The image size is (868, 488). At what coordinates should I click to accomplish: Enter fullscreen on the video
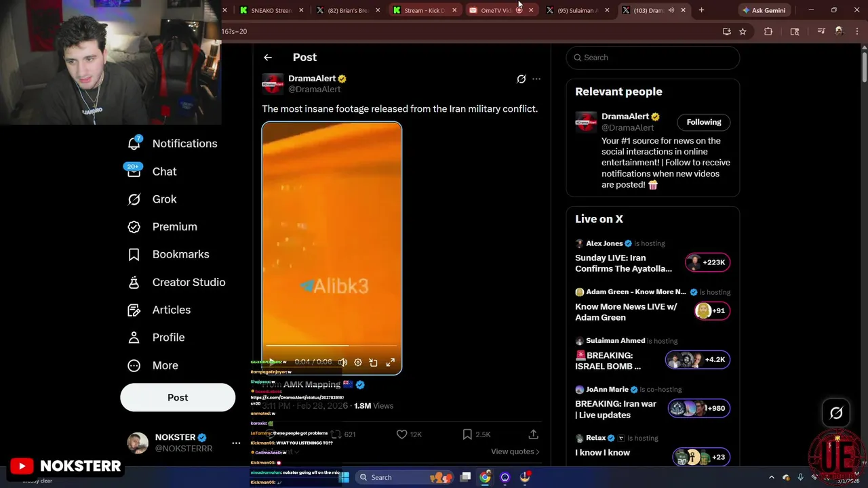point(391,363)
